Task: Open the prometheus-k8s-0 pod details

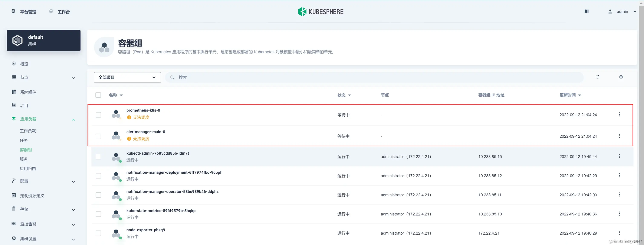Action: click(x=143, y=110)
